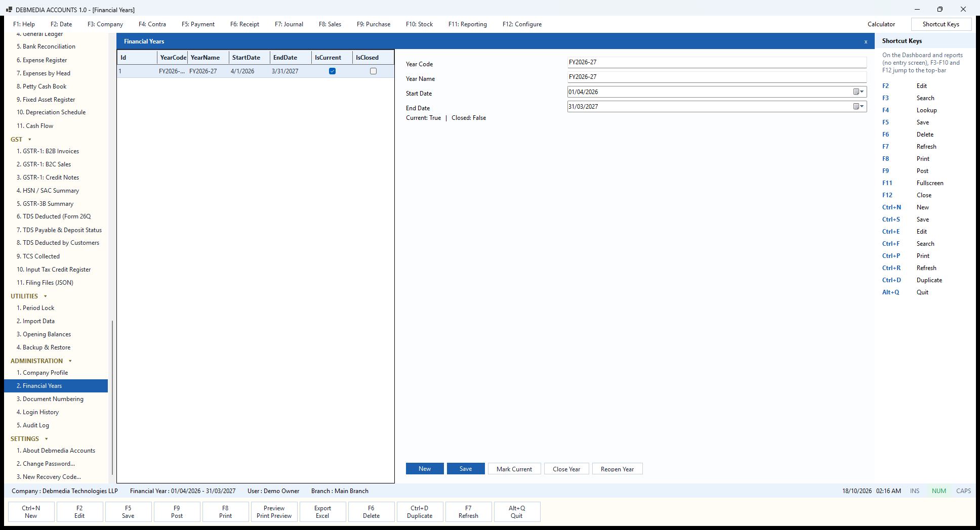Click the Export Excel bottom toolbar button

pos(322,512)
